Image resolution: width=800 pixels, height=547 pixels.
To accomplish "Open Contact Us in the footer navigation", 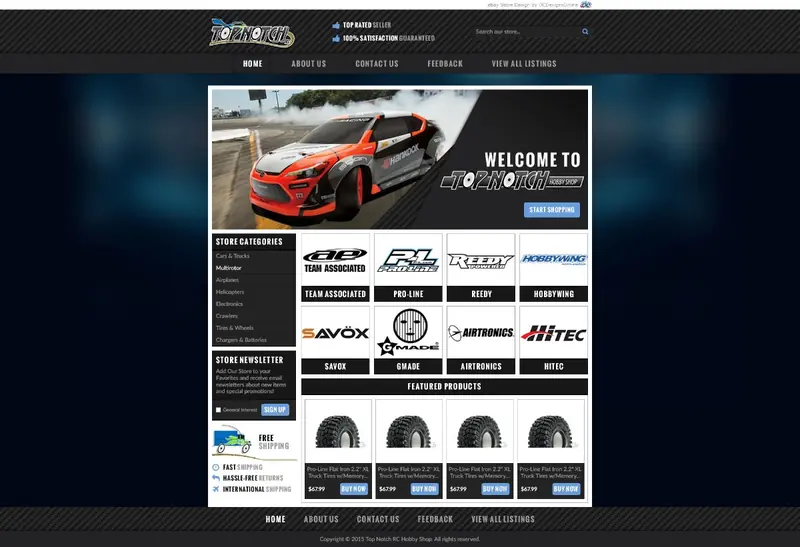I will (378, 519).
